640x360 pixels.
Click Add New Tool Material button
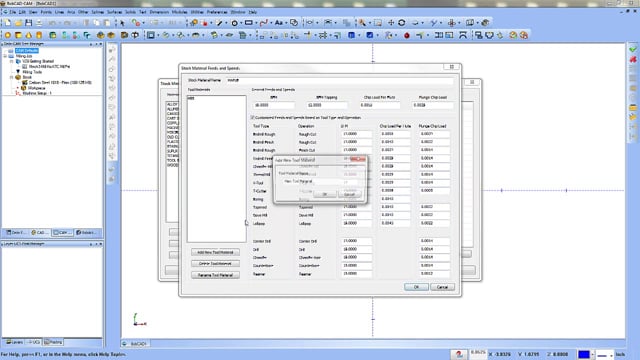215,252
